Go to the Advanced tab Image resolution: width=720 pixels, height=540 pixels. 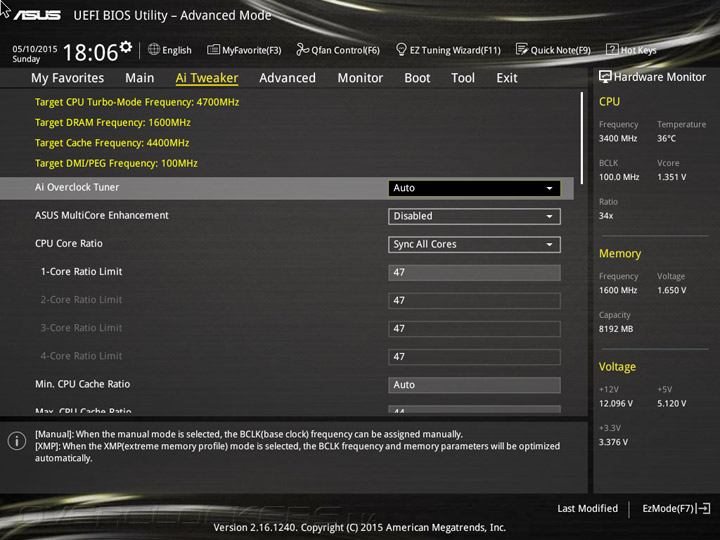tap(287, 78)
